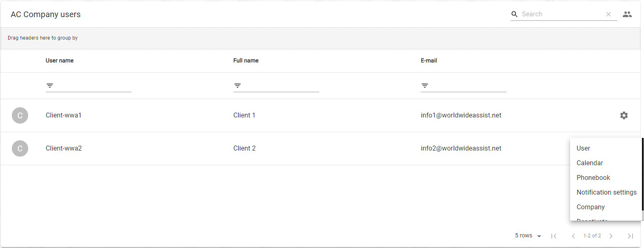Go to the next page
Screen dimensions: 644x248
(x=611, y=236)
